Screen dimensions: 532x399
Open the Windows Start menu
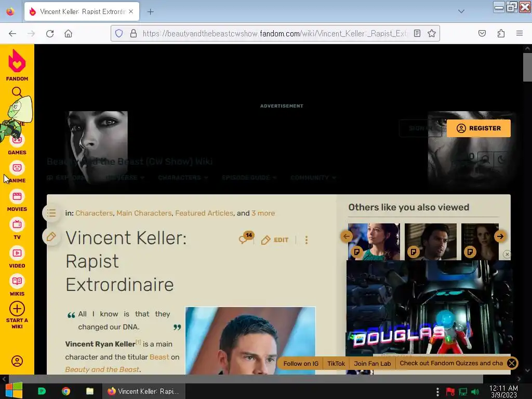pyautogui.click(x=14, y=391)
